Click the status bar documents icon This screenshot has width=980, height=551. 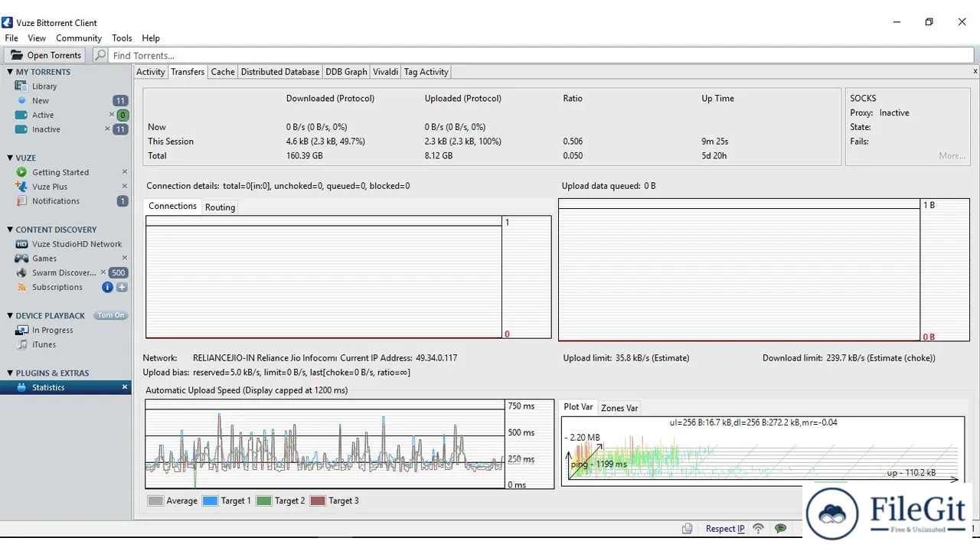688,528
